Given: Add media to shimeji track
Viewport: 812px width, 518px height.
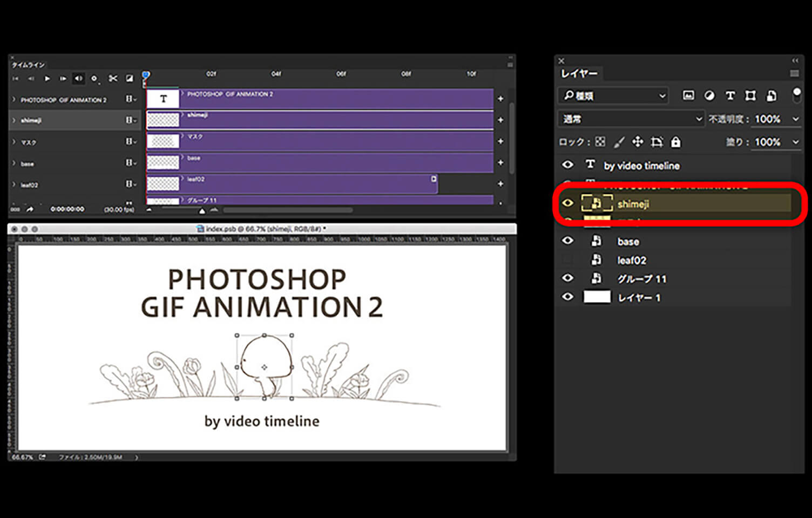Looking at the screenshot, I should [500, 120].
